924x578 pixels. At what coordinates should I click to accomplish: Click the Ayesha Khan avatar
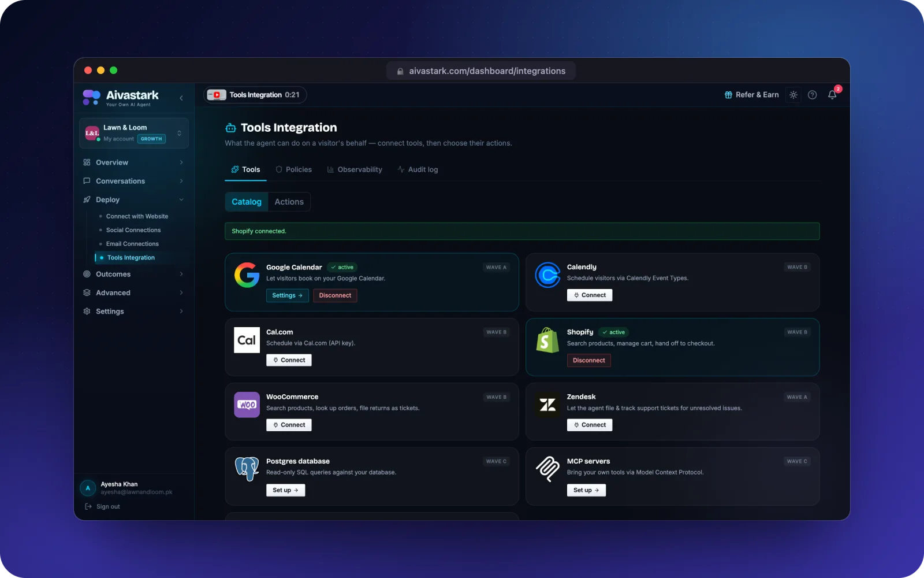[x=88, y=488]
